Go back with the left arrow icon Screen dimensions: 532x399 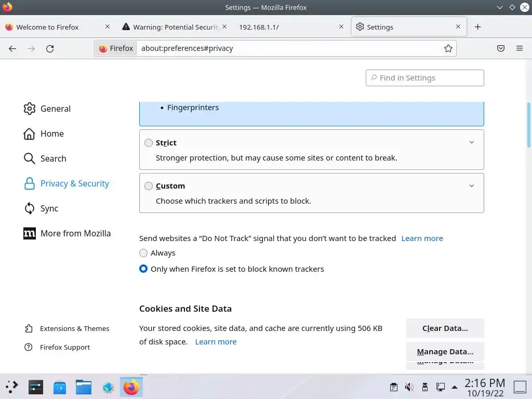(x=12, y=48)
